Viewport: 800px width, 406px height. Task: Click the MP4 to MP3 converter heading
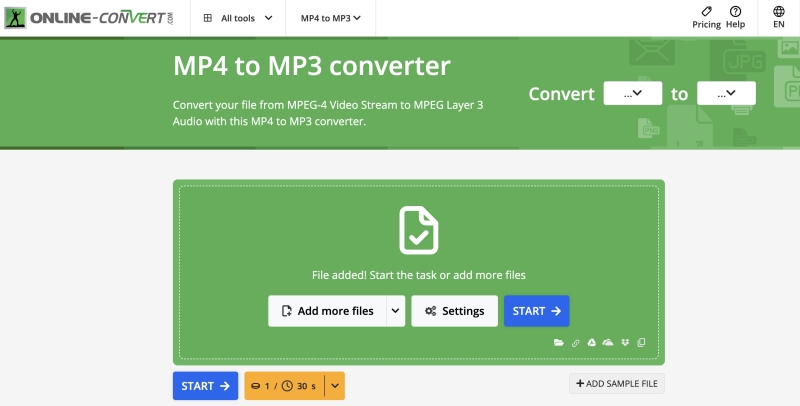pyautogui.click(x=312, y=65)
